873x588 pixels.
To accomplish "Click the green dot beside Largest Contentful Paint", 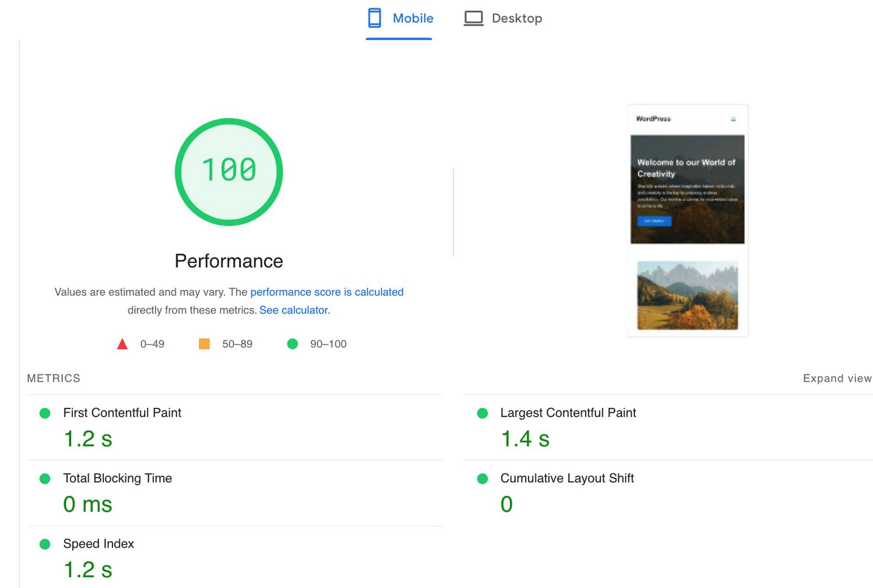I will 482,413.
